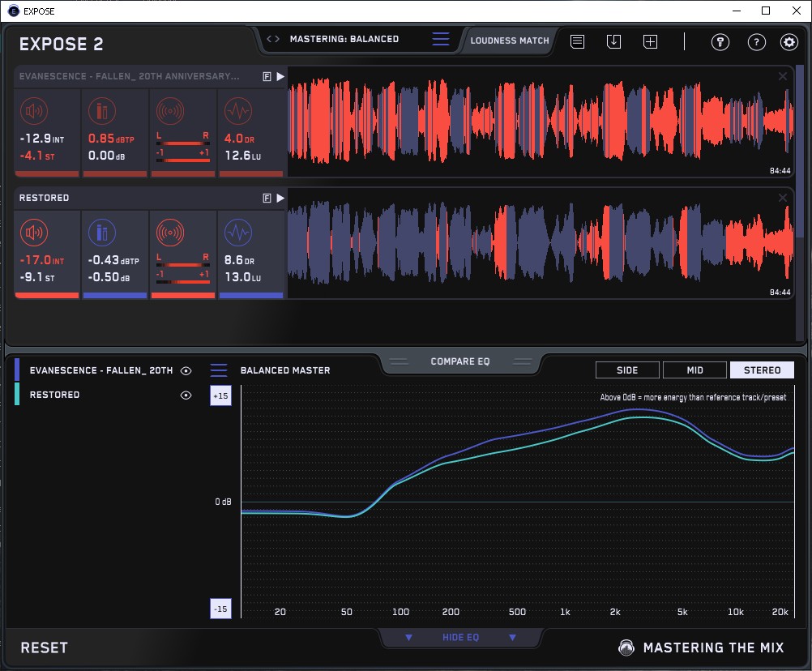Switch EQ view to Side
The image size is (812, 671).
coord(627,370)
